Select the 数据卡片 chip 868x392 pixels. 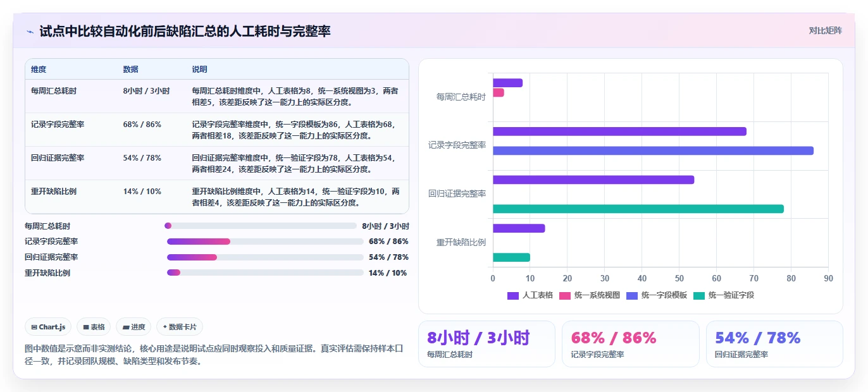point(180,327)
